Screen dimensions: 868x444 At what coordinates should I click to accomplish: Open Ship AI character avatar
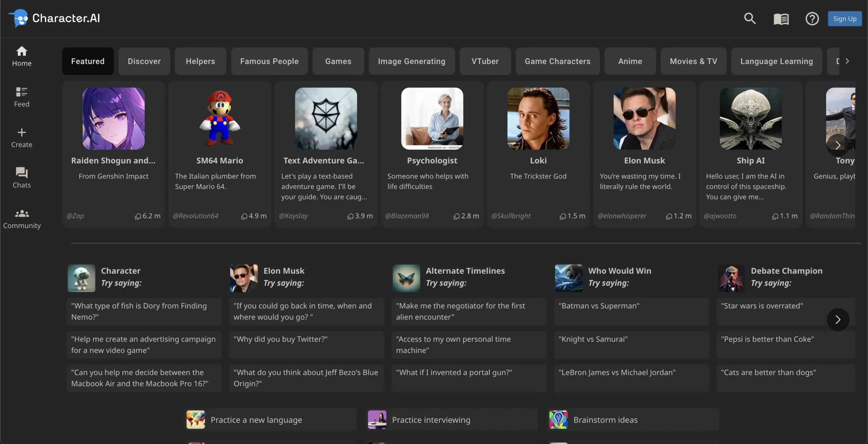751,118
